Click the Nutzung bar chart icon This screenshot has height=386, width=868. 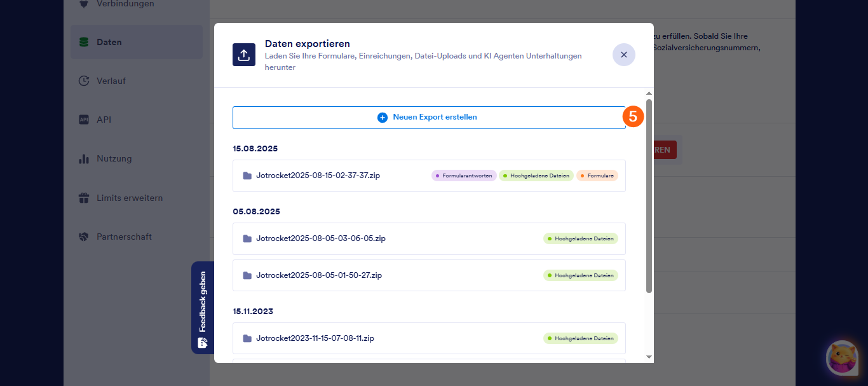[x=83, y=158]
